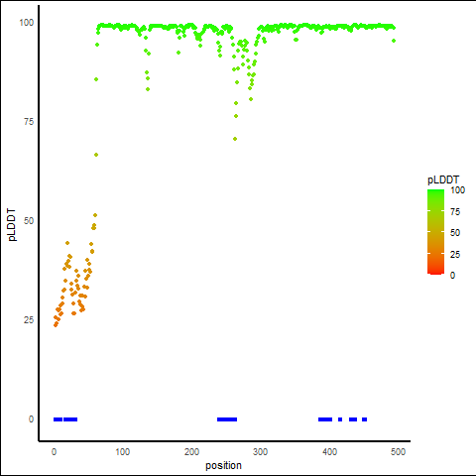This screenshot has height=476, width=476.
Task: Click the y-axis title pLDDT
Action: pyautogui.click(x=12, y=224)
